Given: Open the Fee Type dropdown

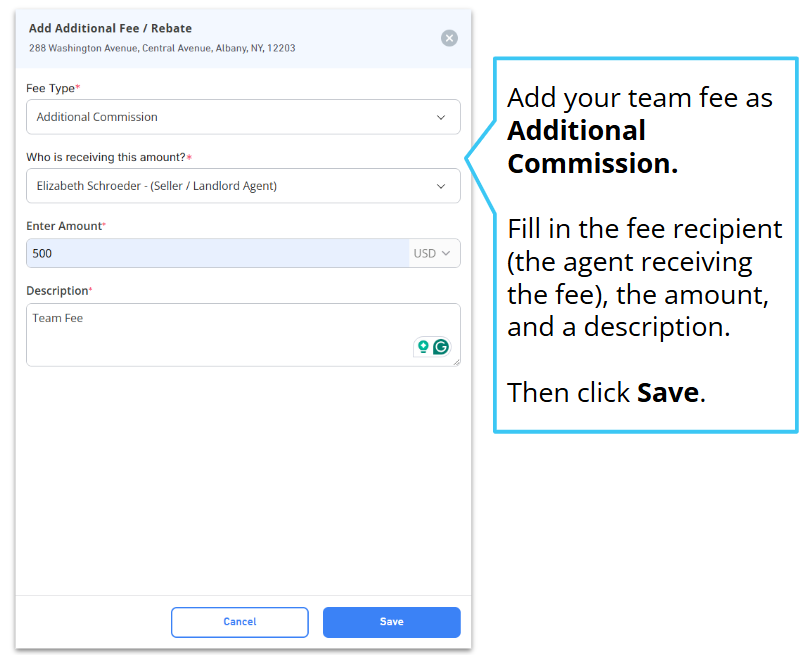Looking at the screenshot, I should [243, 117].
